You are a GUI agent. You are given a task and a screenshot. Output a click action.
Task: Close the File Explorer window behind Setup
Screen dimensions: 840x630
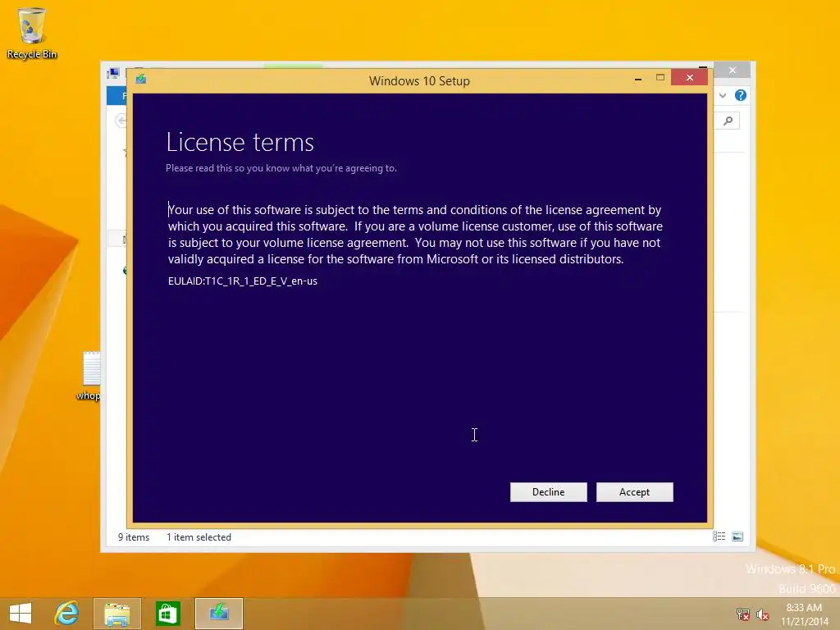click(733, 71)
